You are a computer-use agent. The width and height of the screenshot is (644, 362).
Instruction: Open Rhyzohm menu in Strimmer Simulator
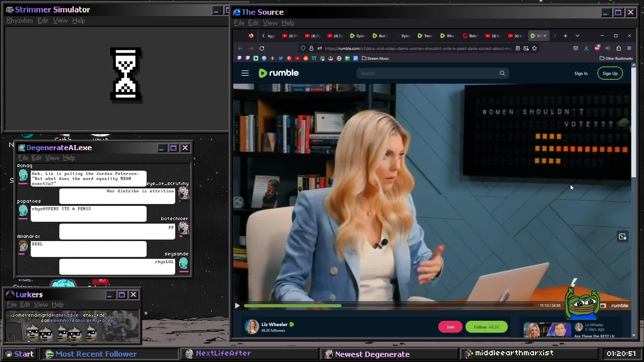coord(19,21)
